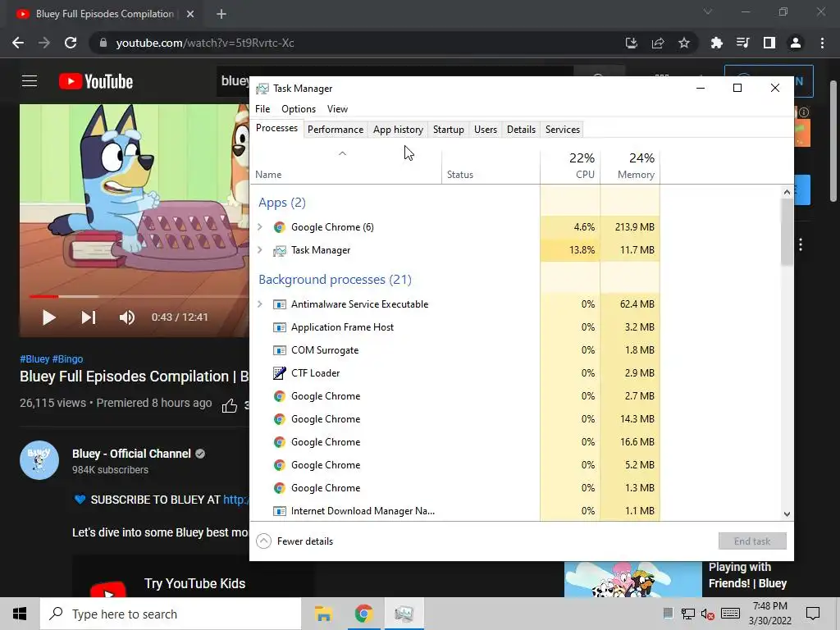Select CTF Loader process
Screen dimensions: 840x630
click(455, 373)
